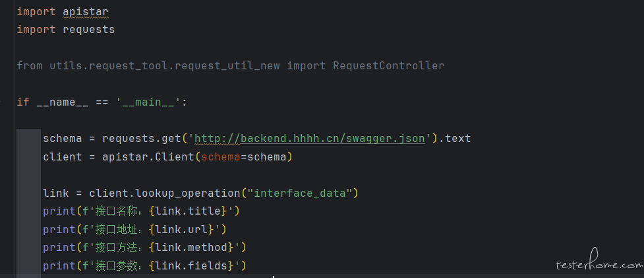
Task: Click link.method in the 接口方法 print line
Action: [x=191, y=247]
